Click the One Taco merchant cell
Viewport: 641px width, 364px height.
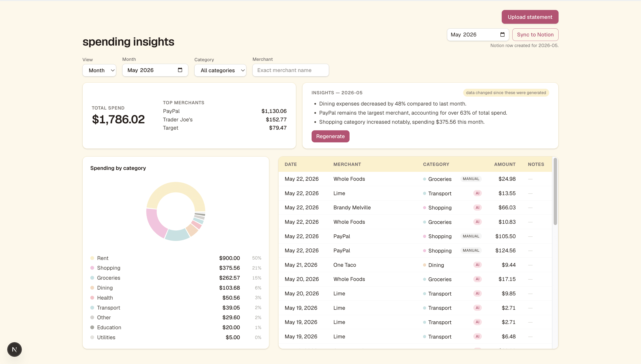344,265
